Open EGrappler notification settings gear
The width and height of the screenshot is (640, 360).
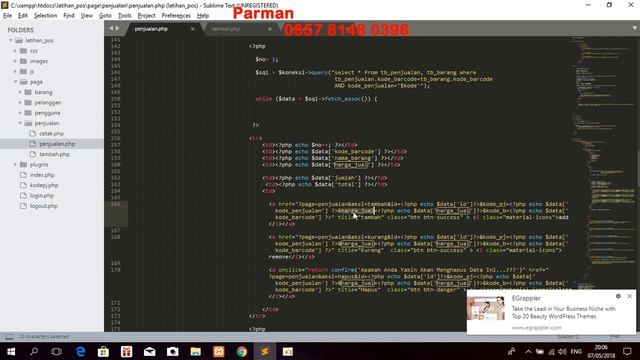coord(618,296)
